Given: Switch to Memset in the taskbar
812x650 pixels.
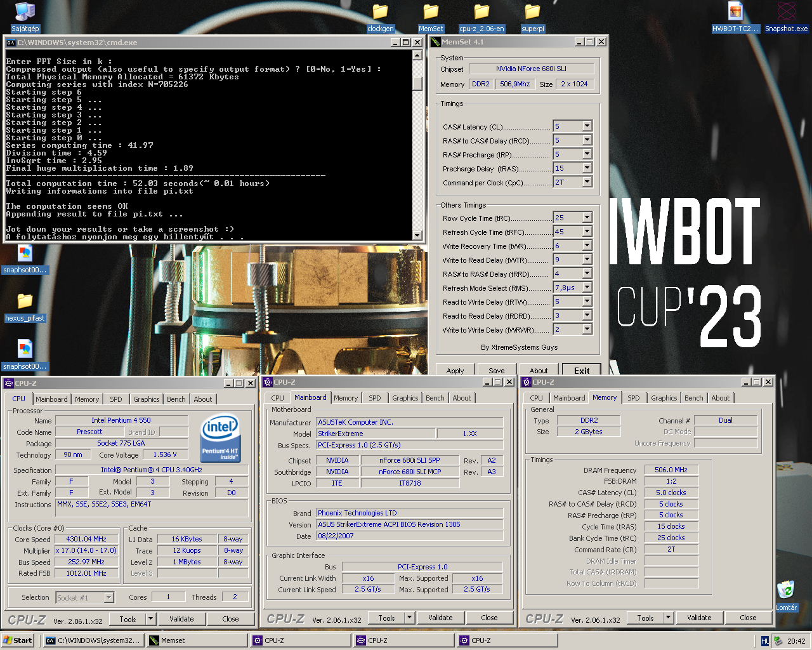Looking at the screenshot, I should [197, 640].
